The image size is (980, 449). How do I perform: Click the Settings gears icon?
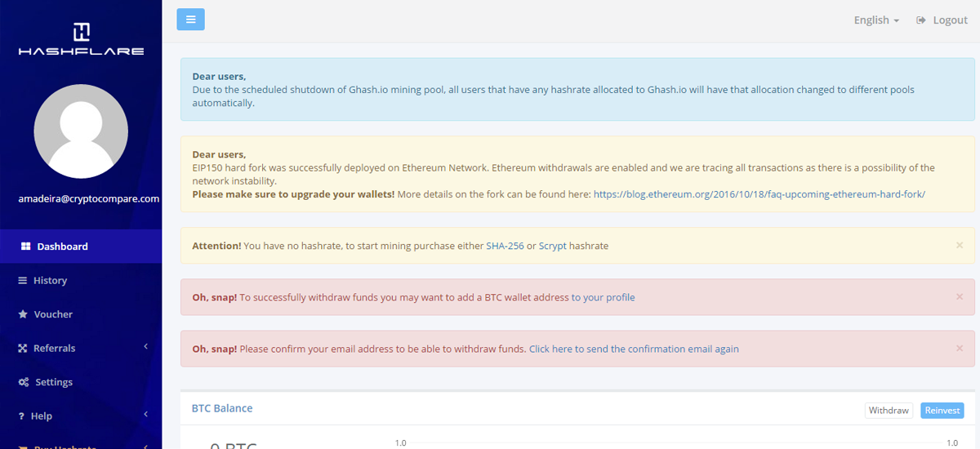tap(24, 382)
